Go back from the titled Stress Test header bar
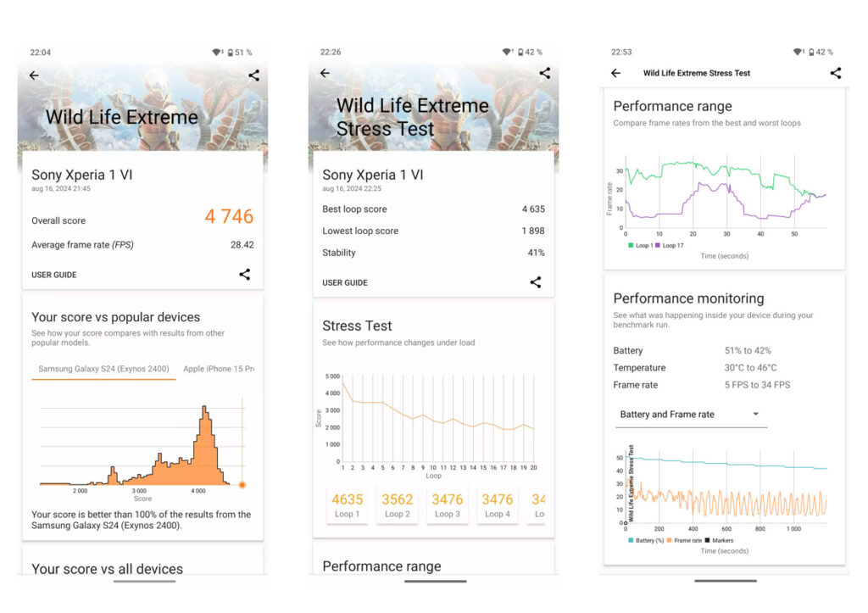Screen dimensions: 868x613 [x=615, y=73]
